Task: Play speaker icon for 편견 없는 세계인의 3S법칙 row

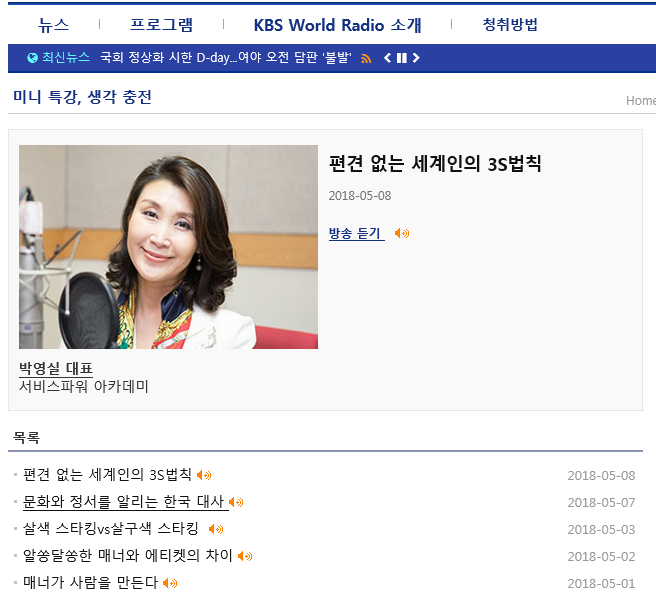Action: tap(204, 475)
